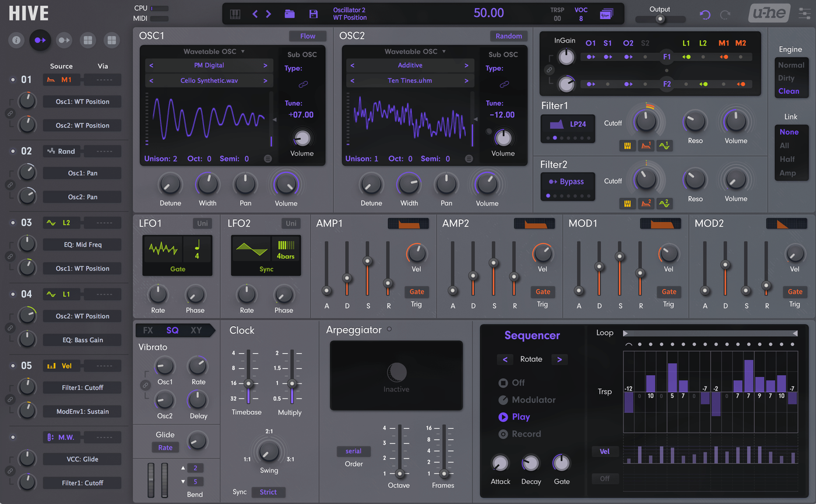Click the OSC2 Sub OSC type link icon
The width and height of the screenshot is (816, 504).
[504, 84]
